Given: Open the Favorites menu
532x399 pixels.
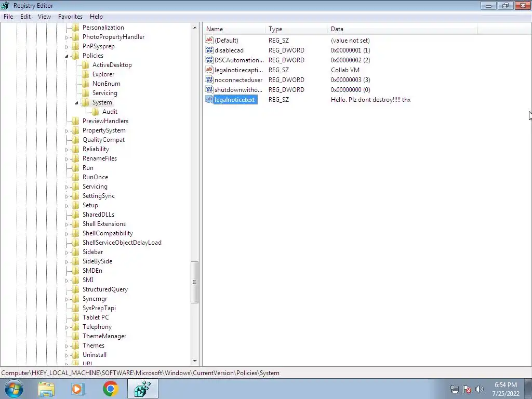Looking at the screenshot, I should tap(70, 16).
